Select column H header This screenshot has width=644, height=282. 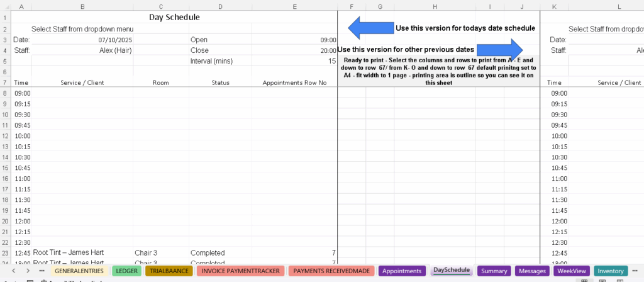(x=435, y=6)
